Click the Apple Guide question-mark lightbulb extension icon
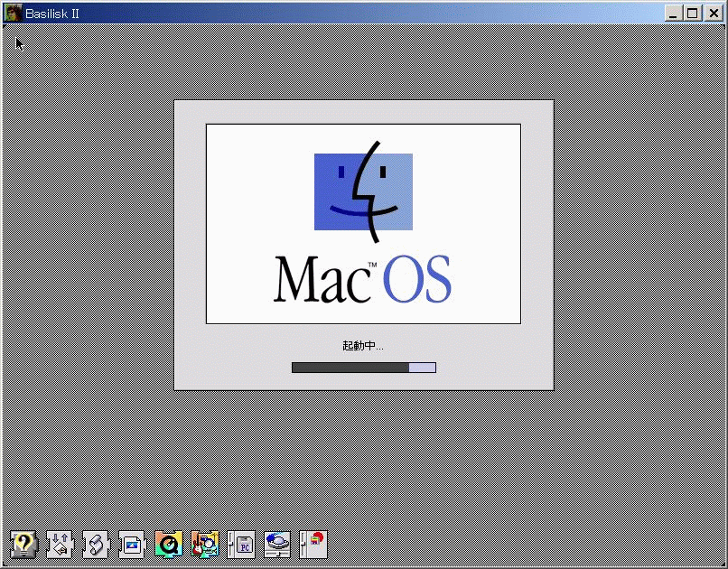Image resolution: width=728 pixels, height=569 pixels. click(x=23, y=545)
